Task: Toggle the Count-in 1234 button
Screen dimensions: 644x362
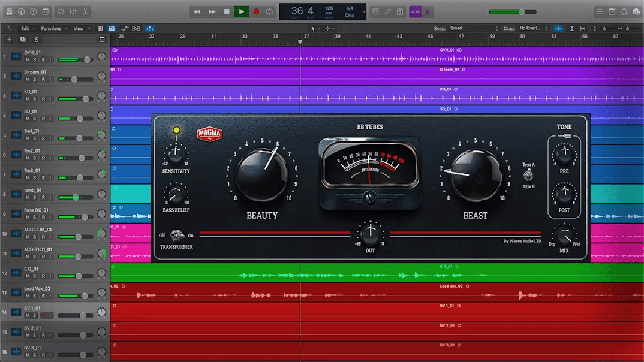Action: point(415,12)
